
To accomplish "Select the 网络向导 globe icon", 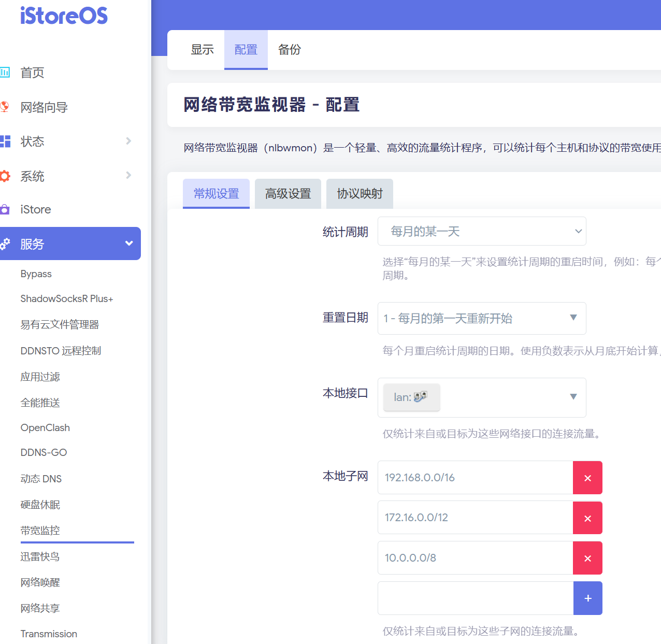I will tap(5, 107).
